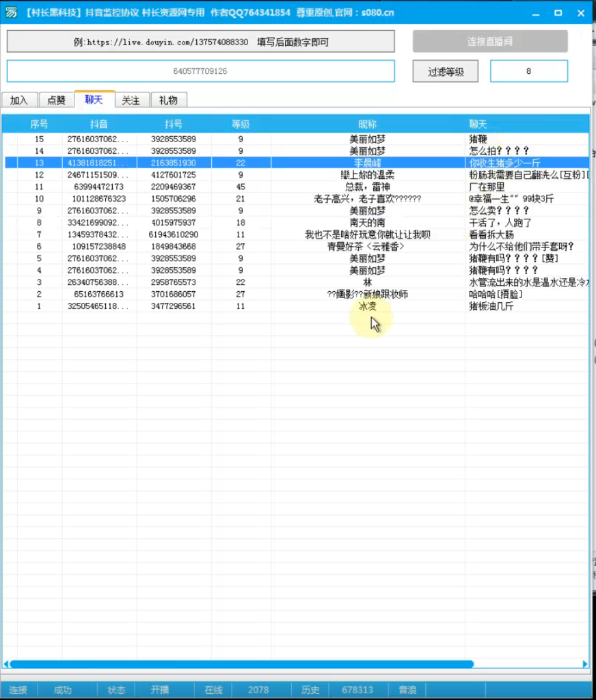Click status bar 成功 value
Screen dimensions: 596x700
[63, 690]
